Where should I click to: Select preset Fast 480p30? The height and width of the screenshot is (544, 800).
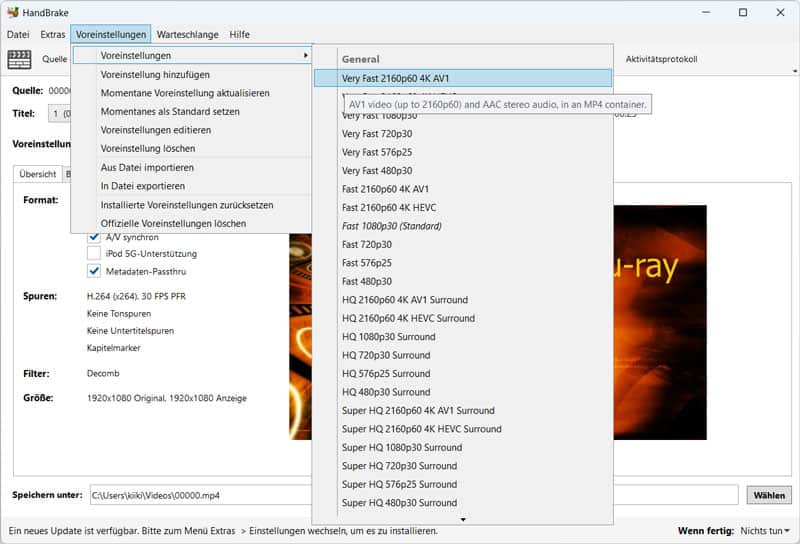[463, 281]
